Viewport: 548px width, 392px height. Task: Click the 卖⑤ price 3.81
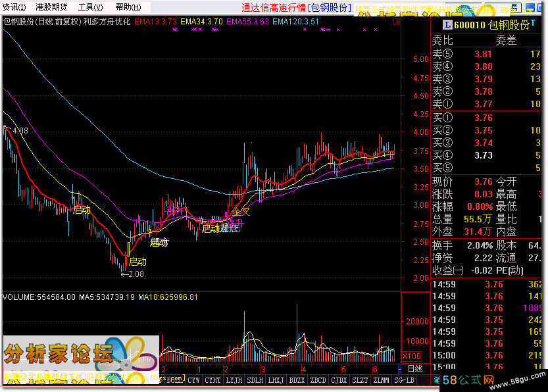point(483,54)
